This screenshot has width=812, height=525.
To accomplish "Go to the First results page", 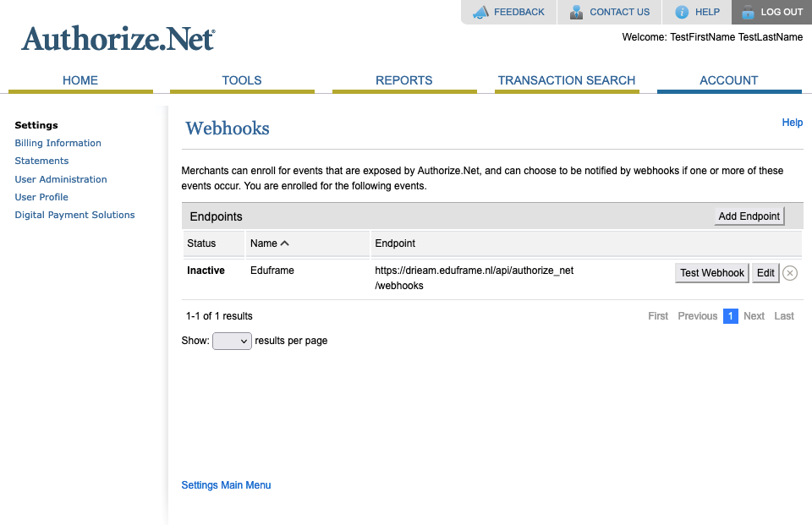I will click(x=658, y=316).
